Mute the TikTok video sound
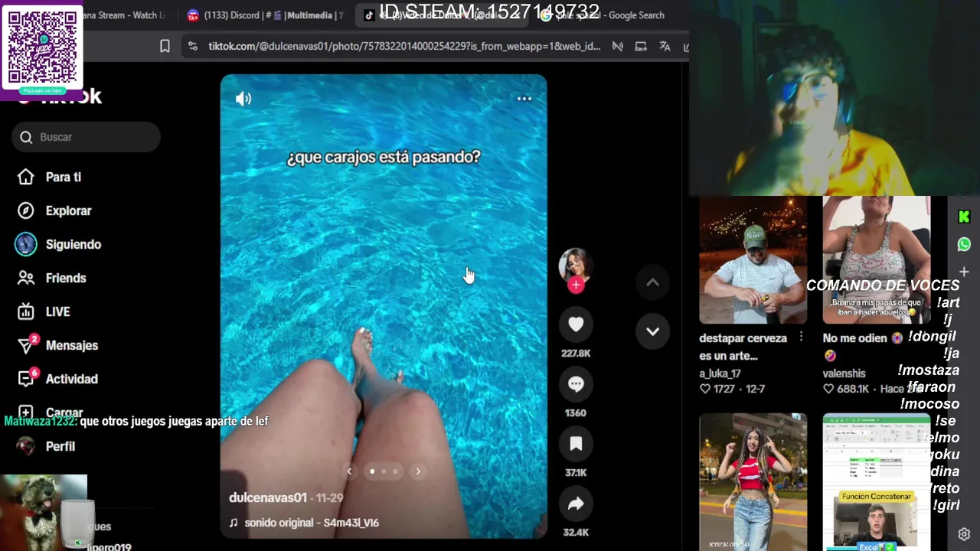The image size is (980, 551). tap(243, 99)
